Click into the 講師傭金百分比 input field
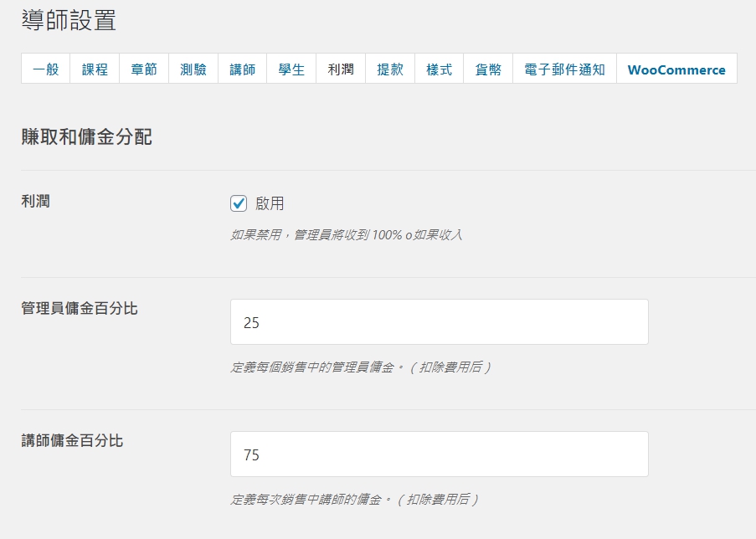 (440, 454)
